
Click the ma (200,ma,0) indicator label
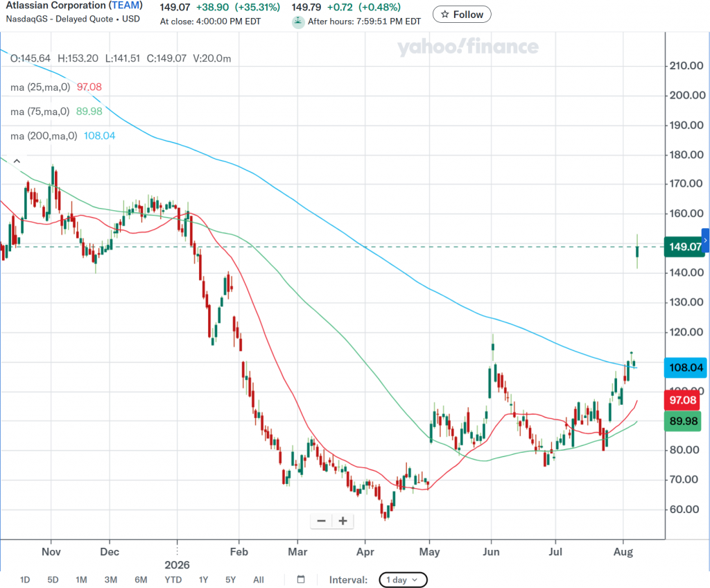coord(44,136)
